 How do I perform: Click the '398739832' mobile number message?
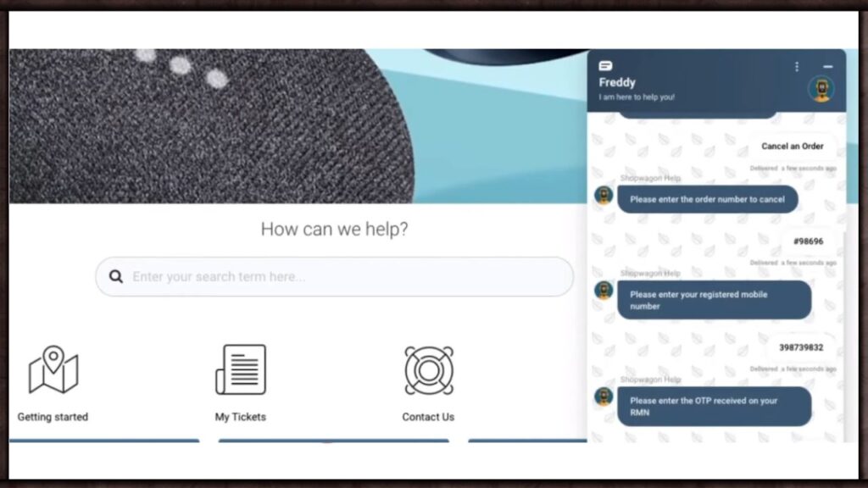click(801, 347)
